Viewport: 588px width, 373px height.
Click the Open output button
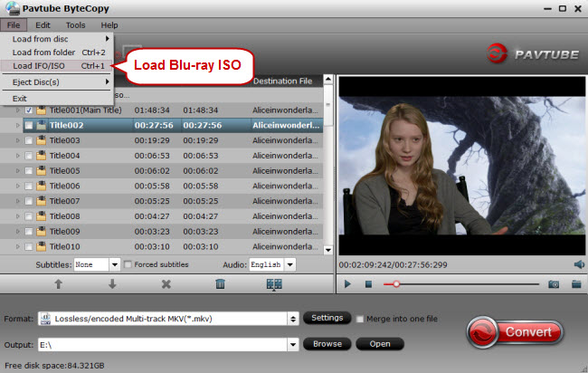380,344
